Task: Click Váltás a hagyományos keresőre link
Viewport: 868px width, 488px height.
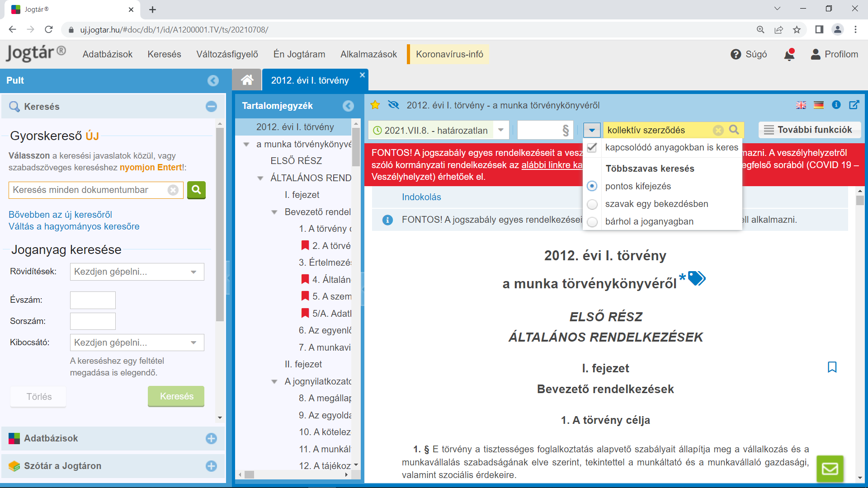Action: point(74,226)
